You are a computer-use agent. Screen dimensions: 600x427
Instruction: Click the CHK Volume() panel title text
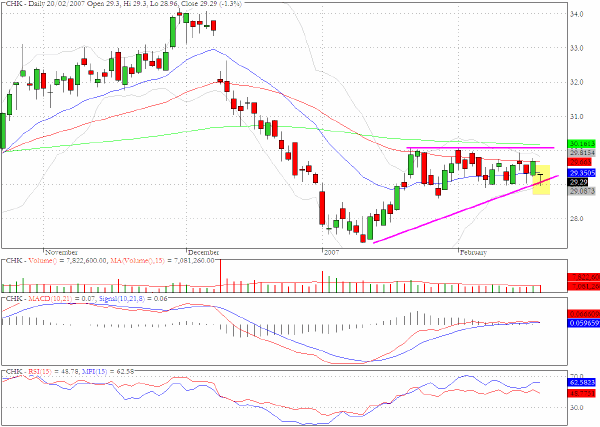pos(31,261)
